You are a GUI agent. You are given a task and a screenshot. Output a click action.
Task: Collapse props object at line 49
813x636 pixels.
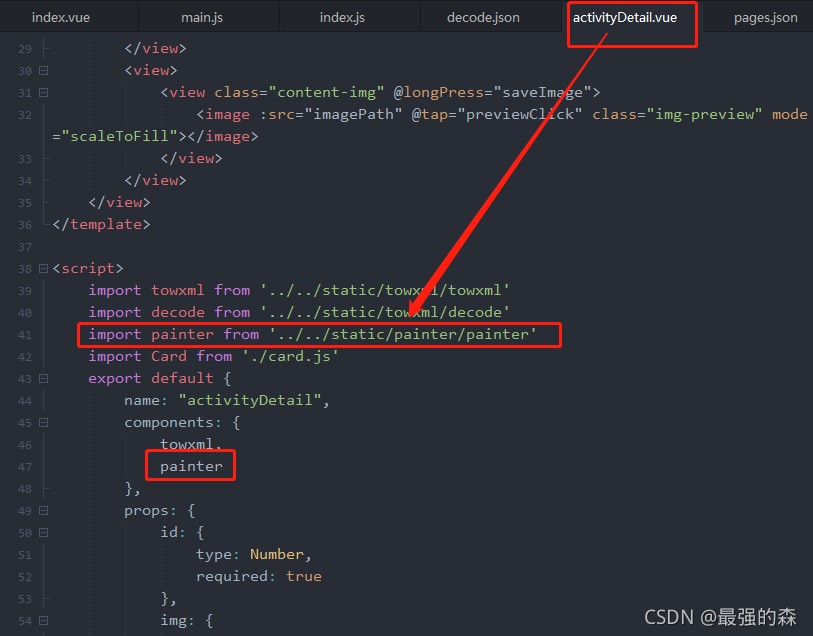[x=44, y=511]
